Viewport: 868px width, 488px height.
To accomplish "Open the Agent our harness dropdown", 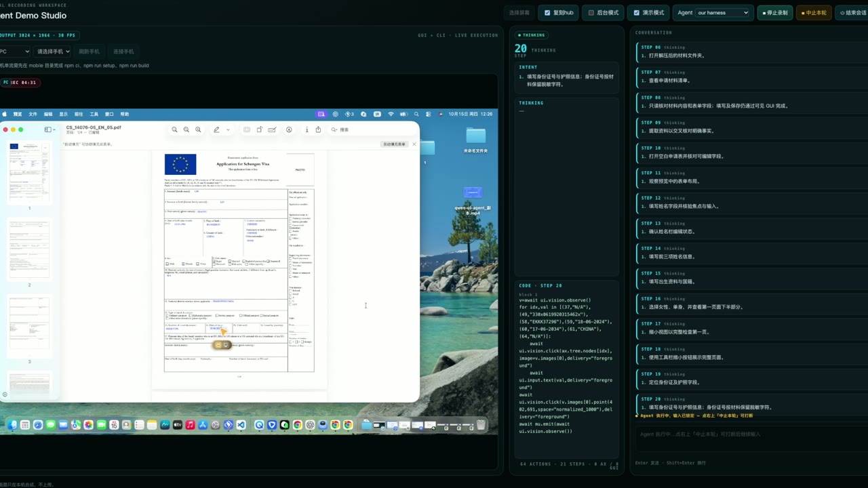I will point(723,13).
